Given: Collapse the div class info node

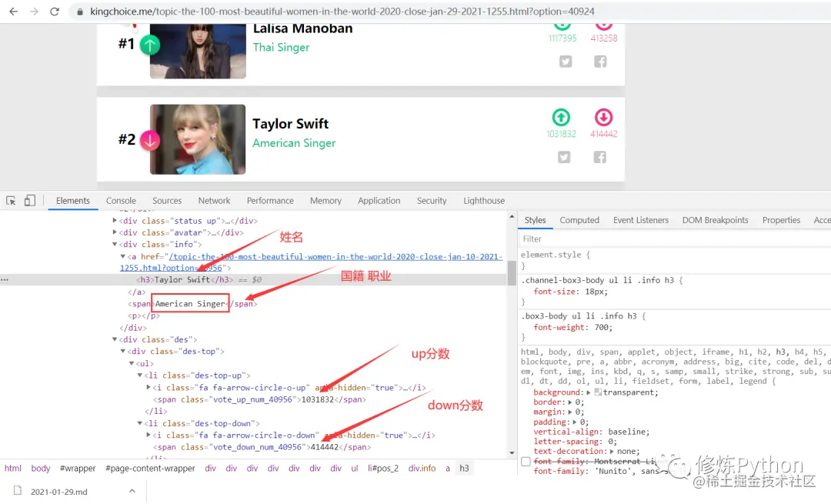Looking at the screenshot, I should (x=115, y=245).
